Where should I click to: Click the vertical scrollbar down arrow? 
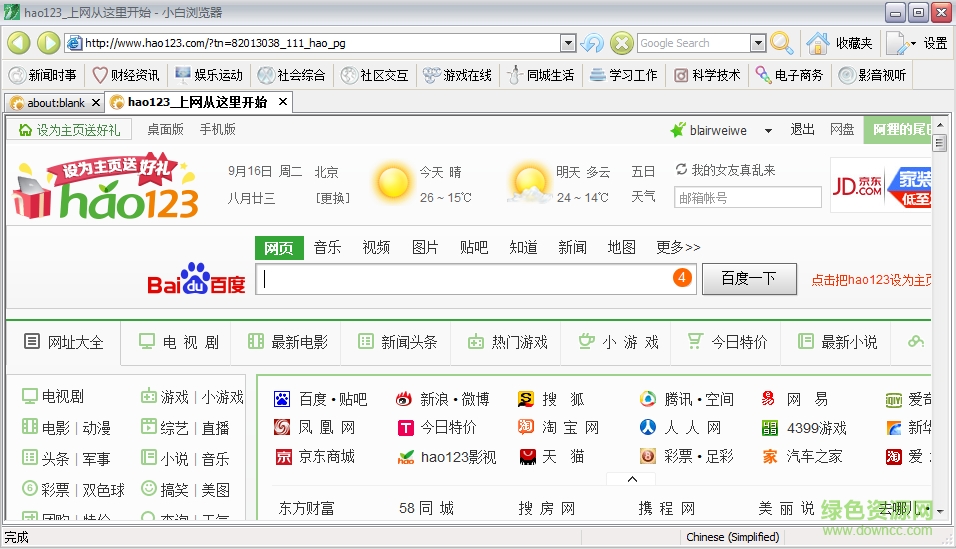(x=940, y=512)
